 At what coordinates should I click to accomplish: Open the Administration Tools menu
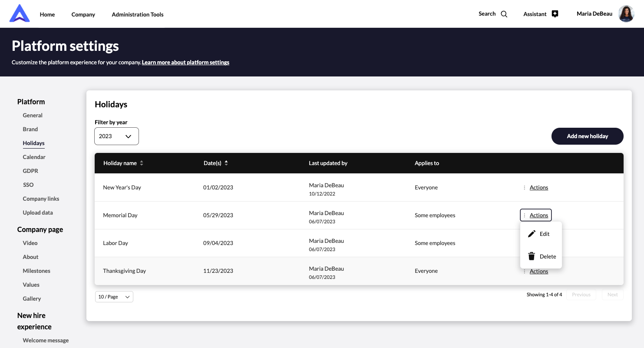[x=137, y=14]
